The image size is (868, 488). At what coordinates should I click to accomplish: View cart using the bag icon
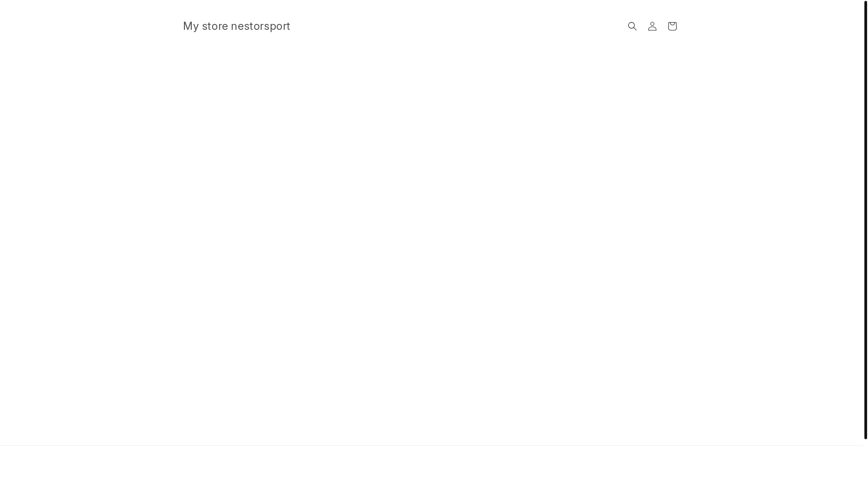pyautogui.click(x=672, y=26)
